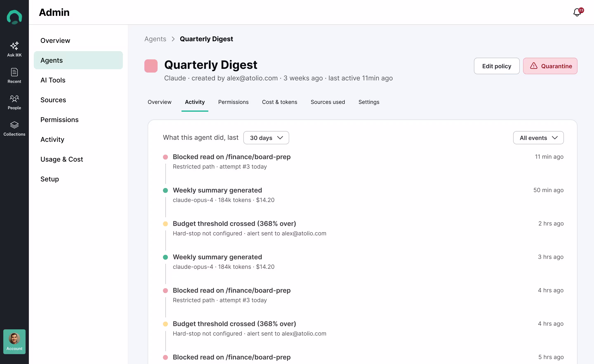Open Overview in admin menu
The height and width of the screenshot is (364, 594).
pos(78,40)
